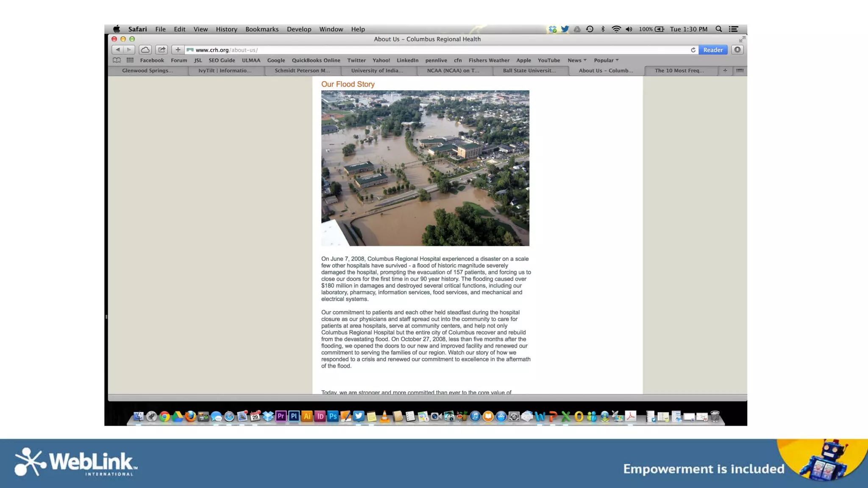The height and width of the screenshot is (488, 868).
Task: Click the new tab plus icon
Action: pyautogui.click(x=725, y=71)
